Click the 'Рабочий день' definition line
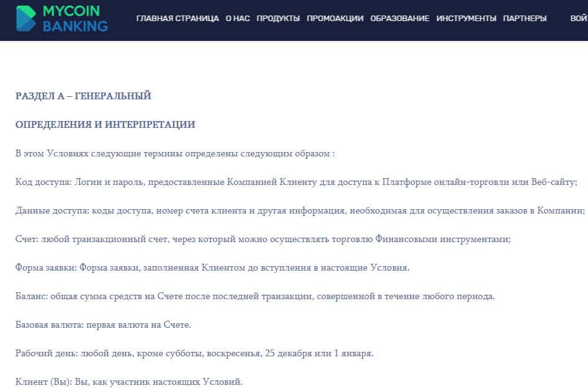 pyautogui.click(x=194, y=353)
